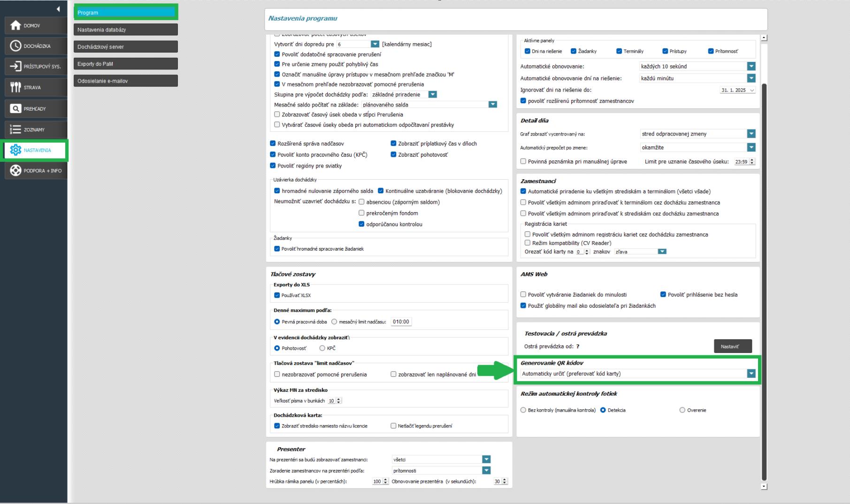Open Prehľady via the magnifier icon
This screenshot has width=850, height=504.
(35, 108)
